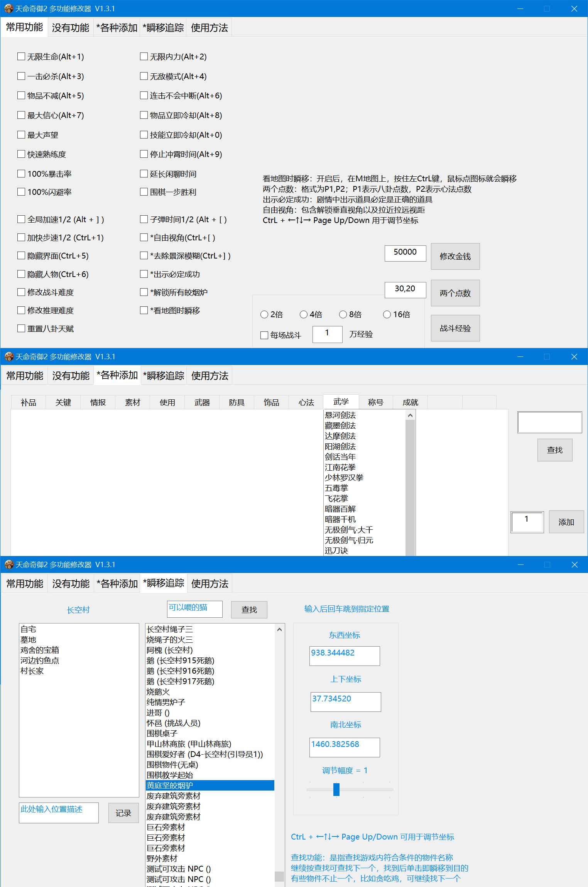
Task: Click the 记录 button
Action: click(123, 813)
